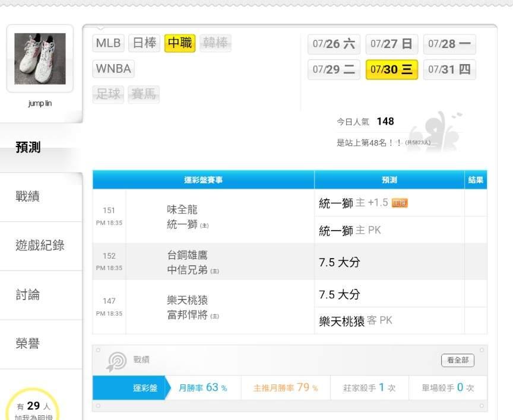The height and width of the screenshot is (420, 513).
Task: Go to 討論 in the sidebar
Action: pos(28,295)
